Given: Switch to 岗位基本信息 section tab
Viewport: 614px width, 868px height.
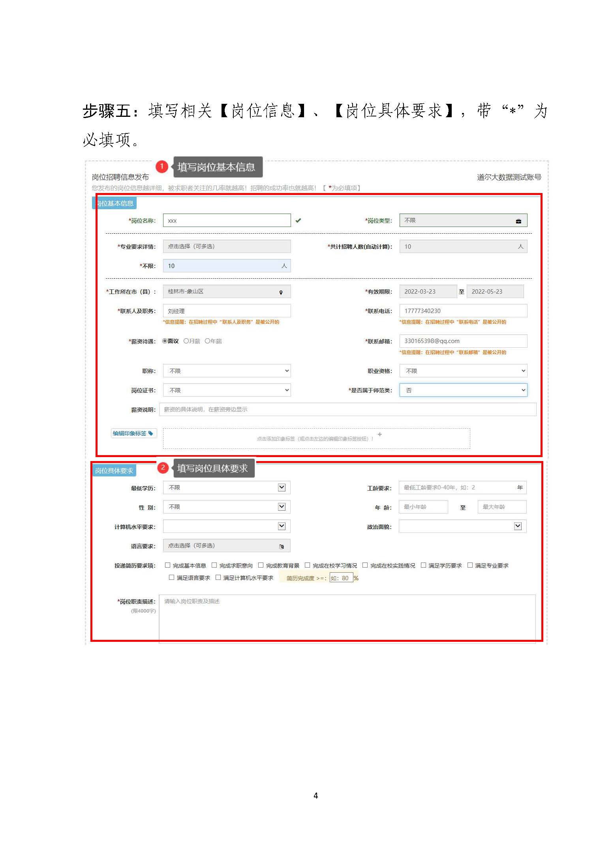Looking at the screenshot, I should click(x=115, y=203).
